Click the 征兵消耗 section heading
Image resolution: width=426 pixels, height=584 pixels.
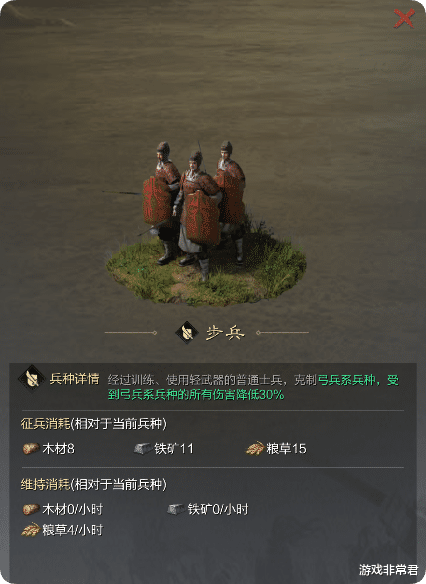pyautogui.click(x=45, y=424)
